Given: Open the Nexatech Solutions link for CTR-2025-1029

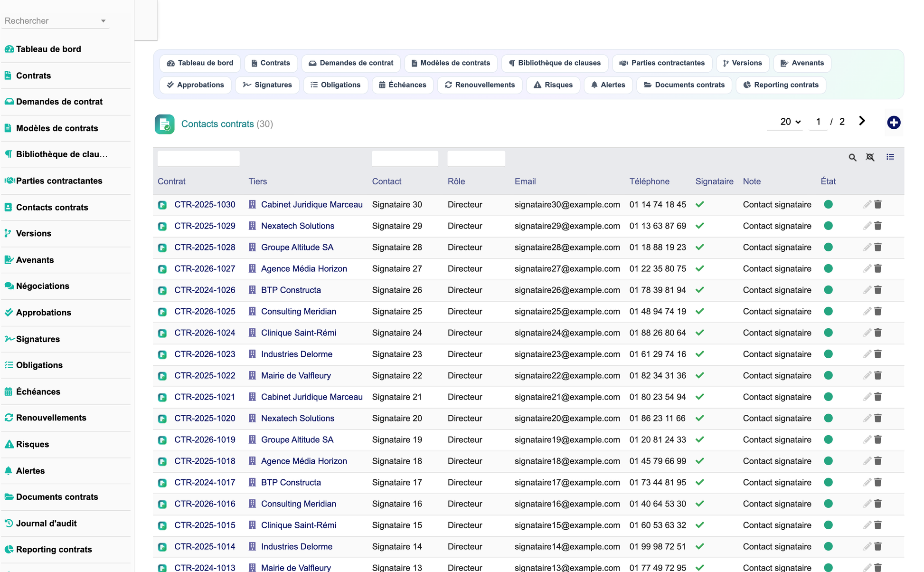Looking at the screenshot, I should 298,226.
